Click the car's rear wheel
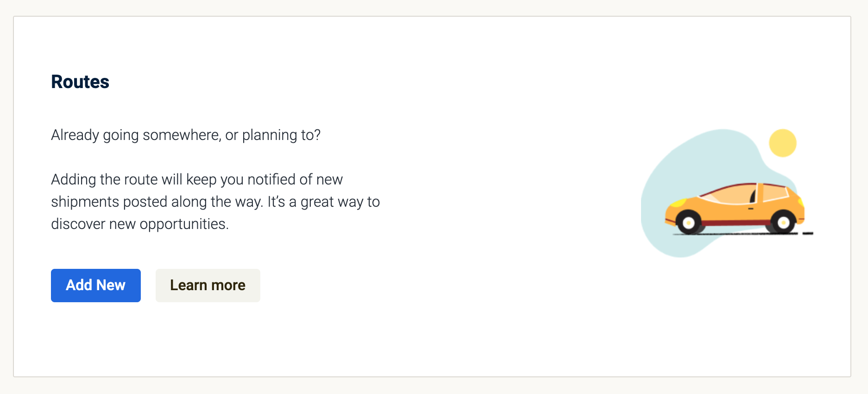This screenshot has width=868, height=394. point(783,223)
